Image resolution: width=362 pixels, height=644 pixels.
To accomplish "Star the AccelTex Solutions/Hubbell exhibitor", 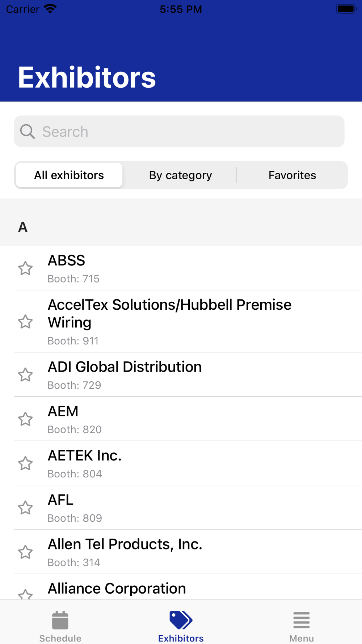I will coord(25,322).
